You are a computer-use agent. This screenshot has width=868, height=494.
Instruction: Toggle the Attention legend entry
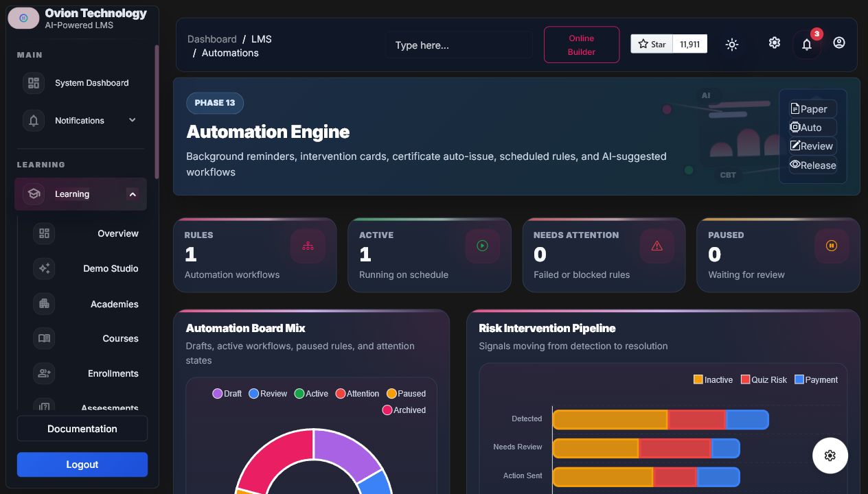tap(357, 394)
